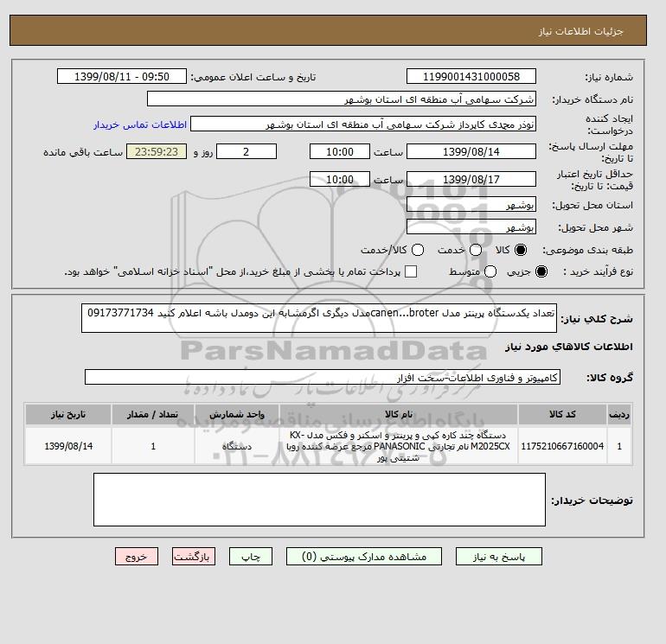
Task: Click the بازگشت back button
Action: [x=194, y=556]
